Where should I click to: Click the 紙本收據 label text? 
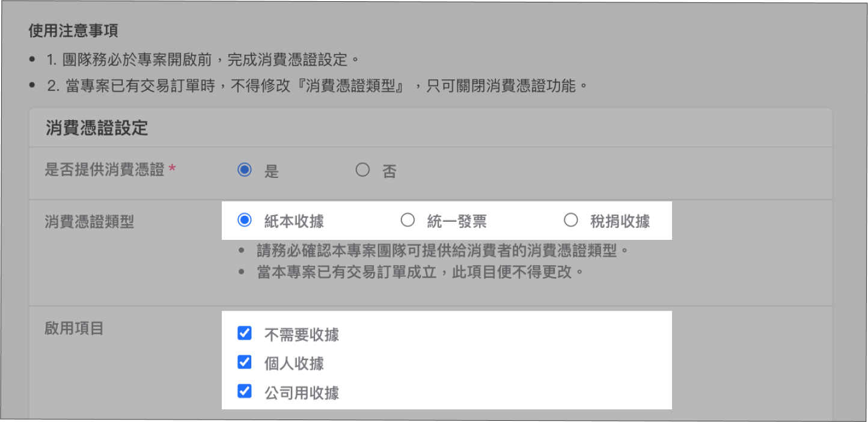click(294, 221)
